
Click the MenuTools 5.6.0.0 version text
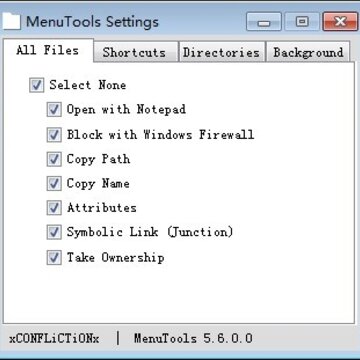pyautogui.click(x=193, y=338)
